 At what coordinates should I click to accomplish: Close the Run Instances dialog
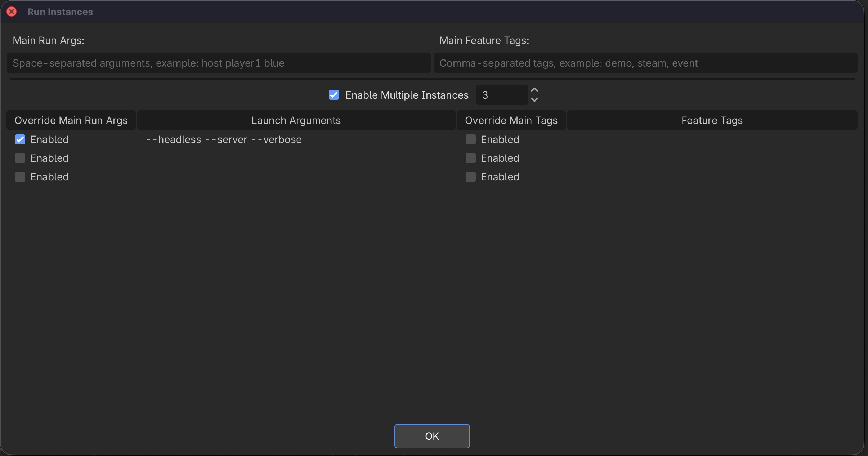(x=12, y=12)
